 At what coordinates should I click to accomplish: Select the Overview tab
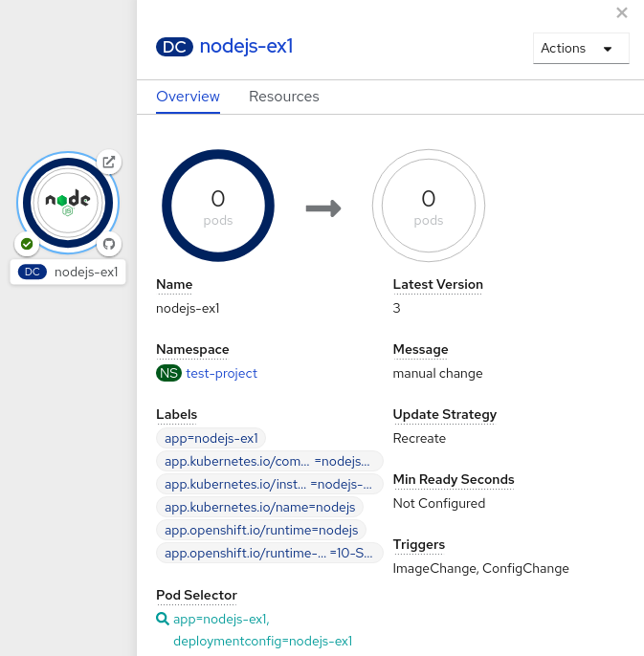pos(188,97)
